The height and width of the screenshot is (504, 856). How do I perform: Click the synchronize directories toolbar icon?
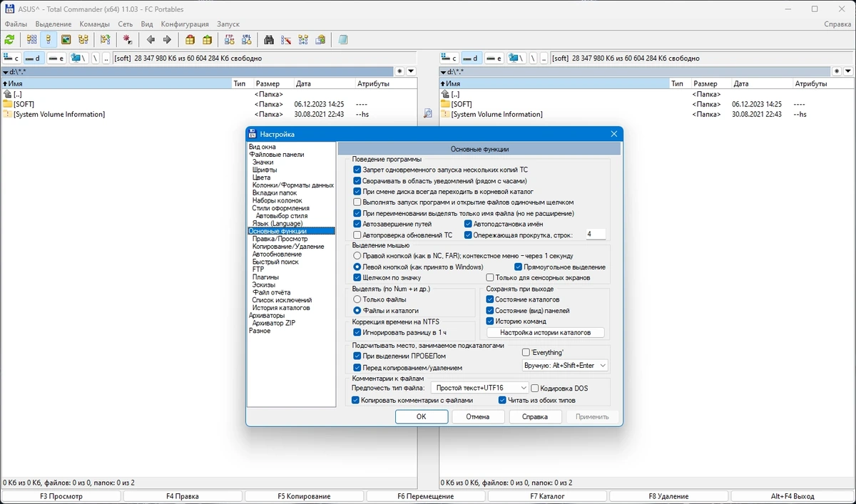(304, 40)
